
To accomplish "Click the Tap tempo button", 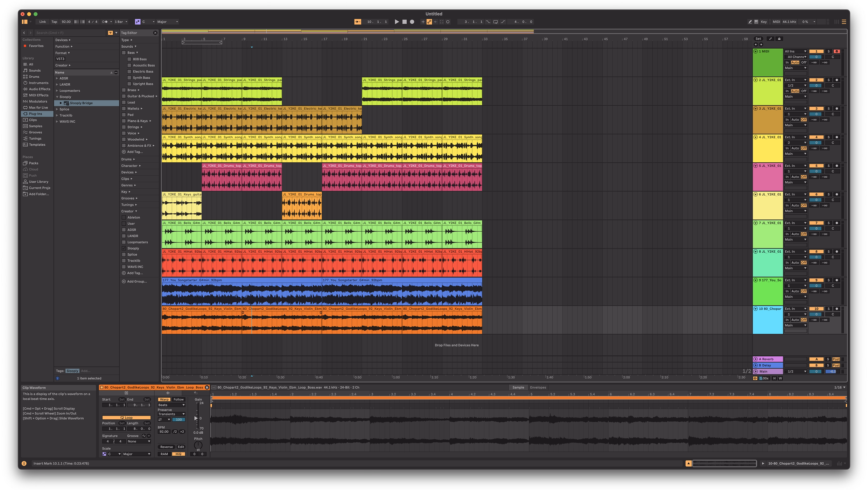I will pos(54,22).
